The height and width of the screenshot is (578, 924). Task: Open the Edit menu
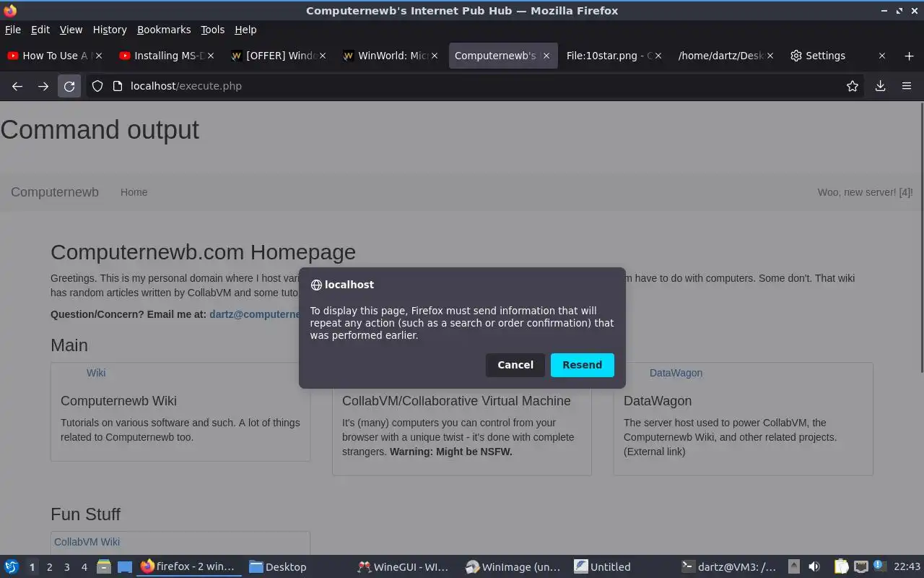40,30
